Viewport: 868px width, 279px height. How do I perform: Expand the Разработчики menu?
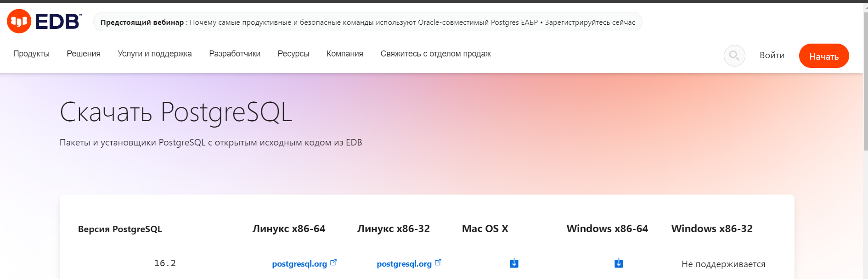(235, 54)
